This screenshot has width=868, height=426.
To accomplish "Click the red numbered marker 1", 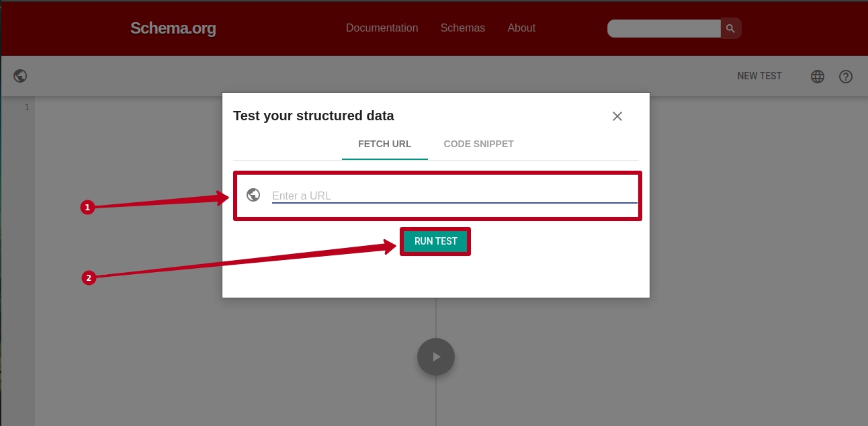I will [x=87, y=208].
